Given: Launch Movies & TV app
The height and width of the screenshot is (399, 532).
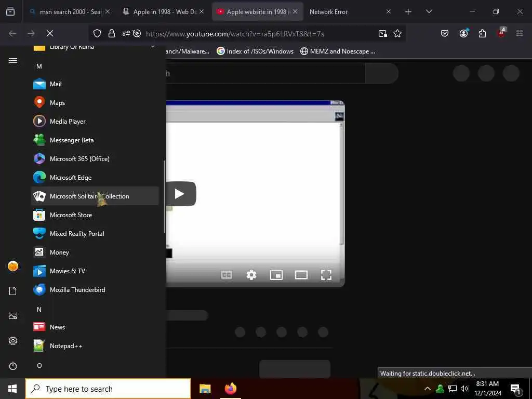Looking at the screenshot, I should 95,271.
